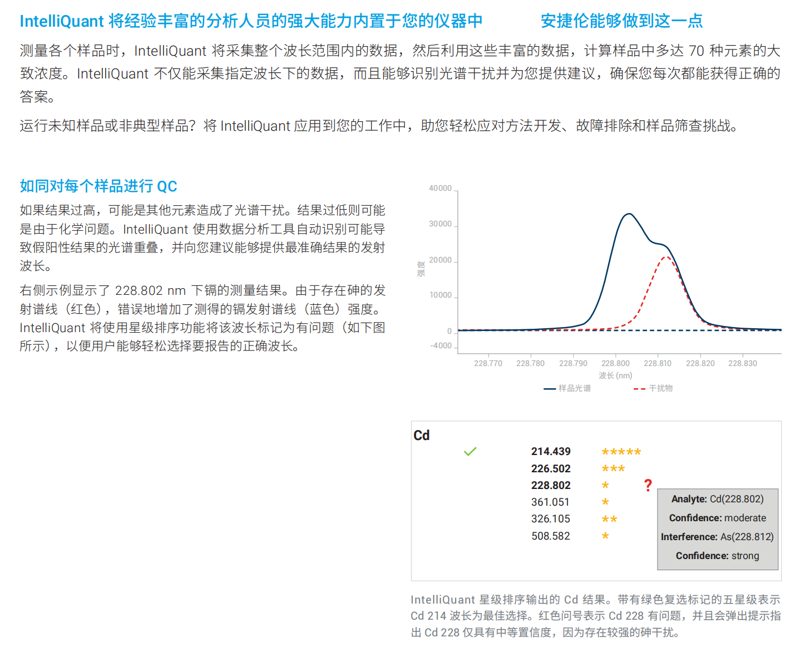This screenshot has width=810, height=672.
Task: Click the 228.800 x-axis tick label
Action: click(615, 363)
